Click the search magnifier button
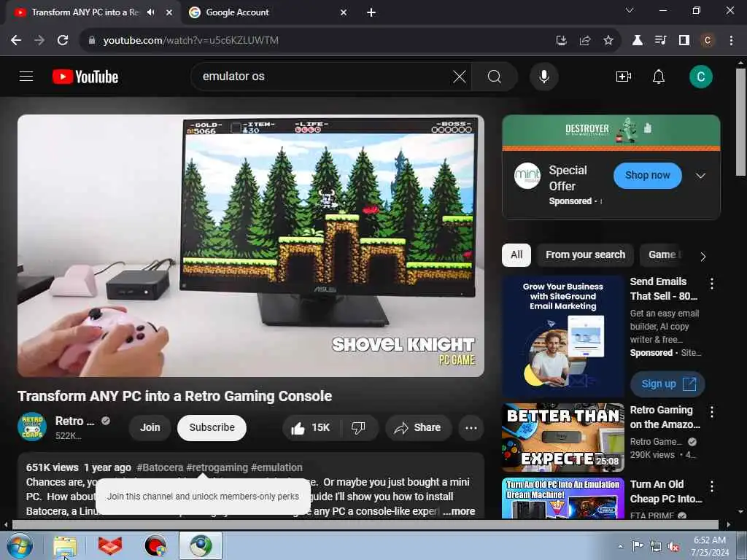The image size is (747, 560). 495,77
